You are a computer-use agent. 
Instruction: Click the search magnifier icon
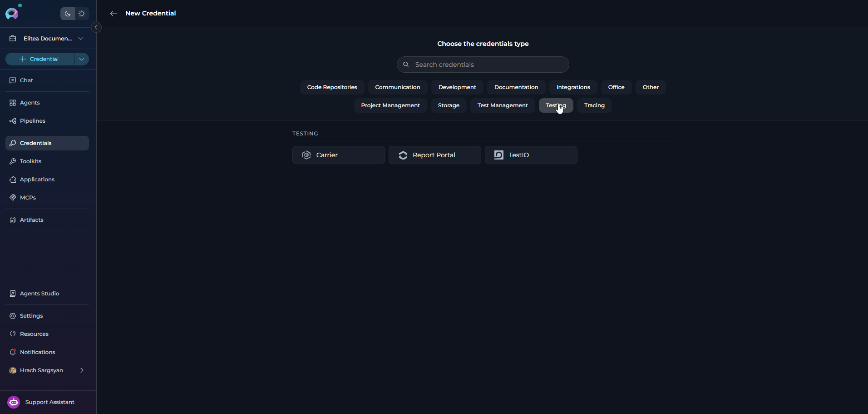[406, 65]
